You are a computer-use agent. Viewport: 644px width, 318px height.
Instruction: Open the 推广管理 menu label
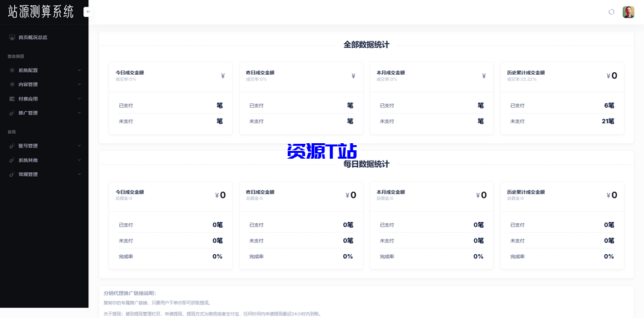tap(28, 114)
